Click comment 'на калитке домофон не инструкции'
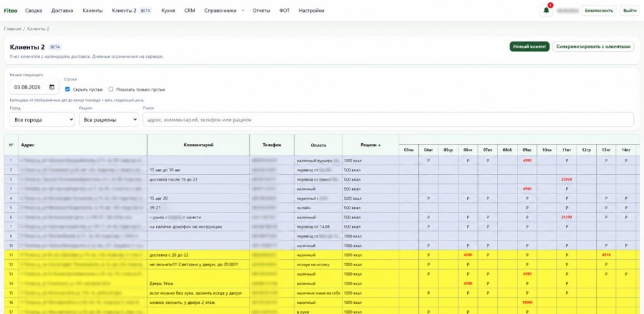 (186, 227)
